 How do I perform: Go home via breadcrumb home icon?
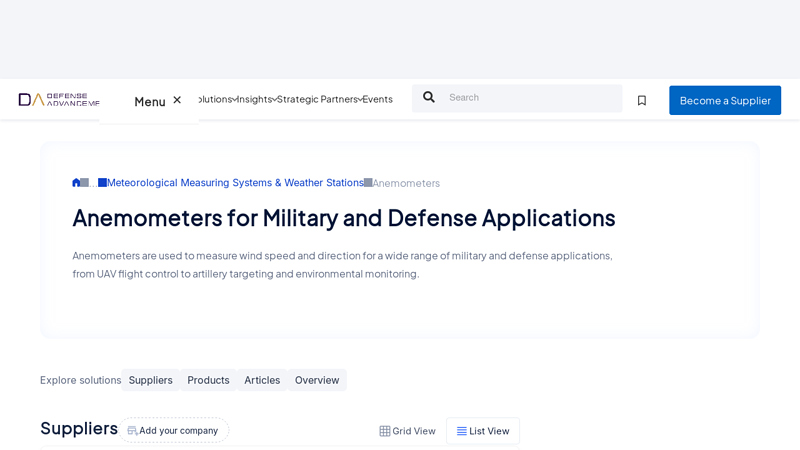[76, 183]
